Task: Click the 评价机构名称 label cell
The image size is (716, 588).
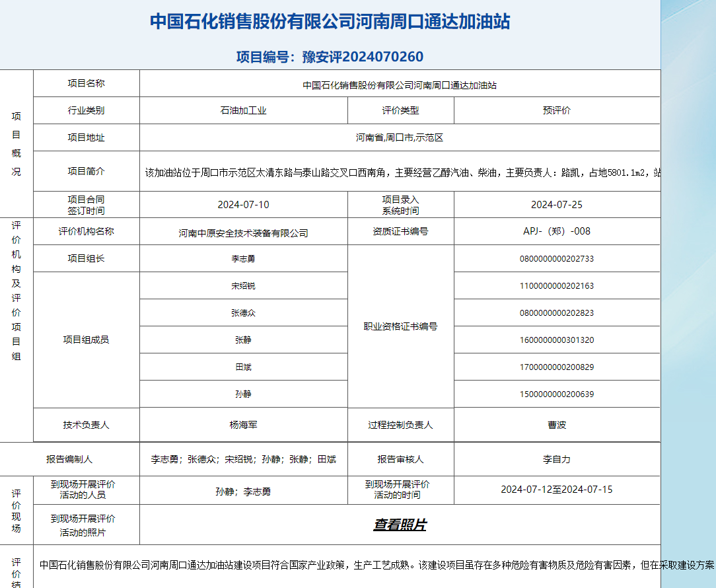Action: point(87,231)
